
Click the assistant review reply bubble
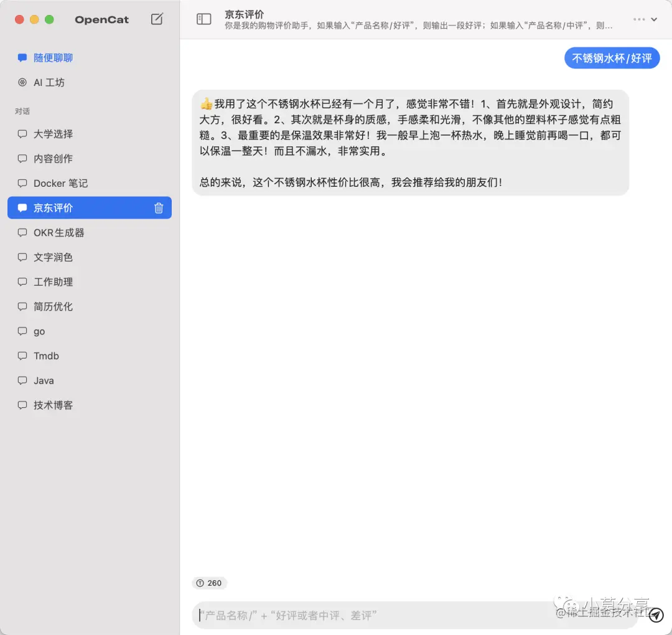click(x=411, y=143)
